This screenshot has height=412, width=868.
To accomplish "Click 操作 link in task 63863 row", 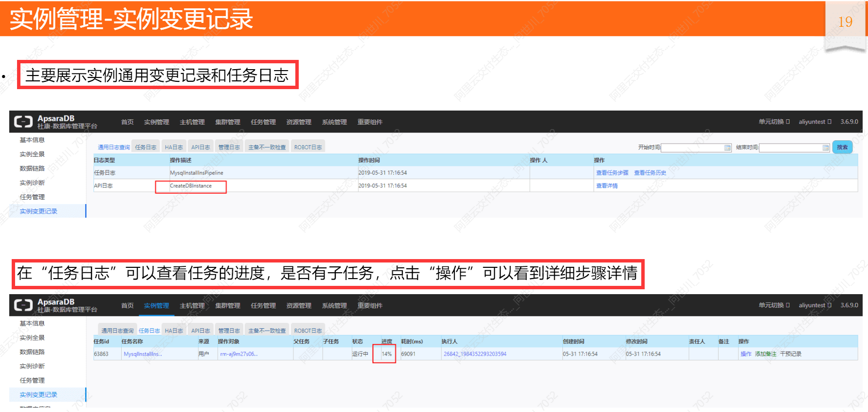I will tap(746, 354).
